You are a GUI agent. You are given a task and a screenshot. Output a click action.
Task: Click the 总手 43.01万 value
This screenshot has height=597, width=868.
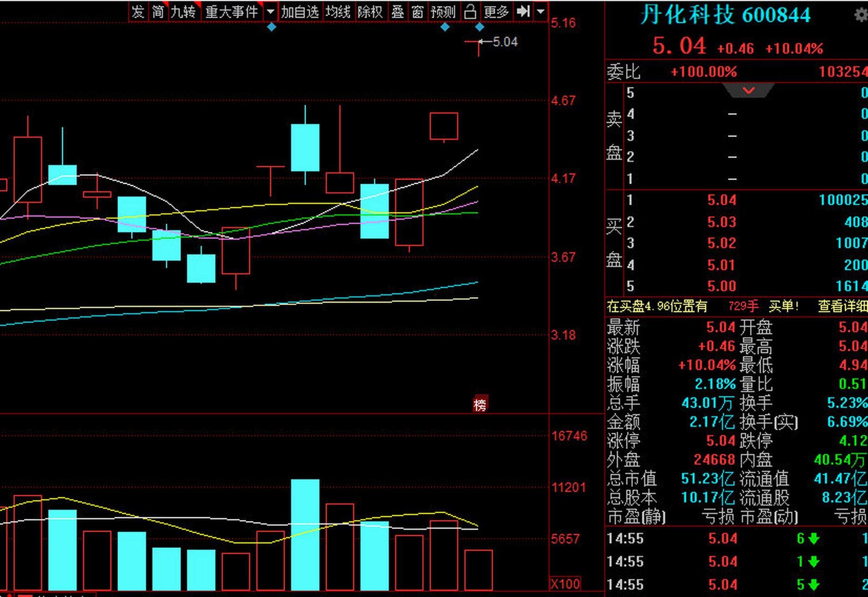[x=708, y=403]
